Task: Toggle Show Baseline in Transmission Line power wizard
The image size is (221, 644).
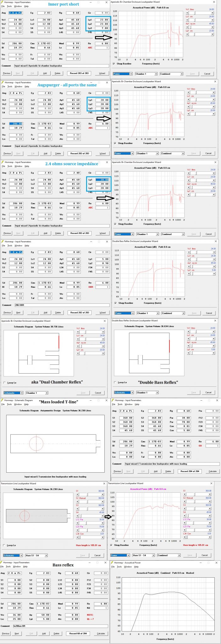Action: 111,545
